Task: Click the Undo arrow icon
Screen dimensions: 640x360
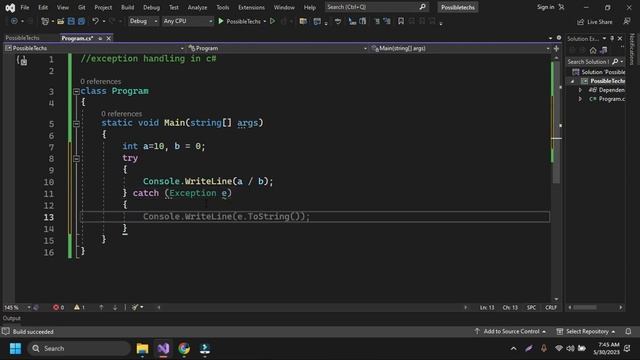Action: [95, 21]
